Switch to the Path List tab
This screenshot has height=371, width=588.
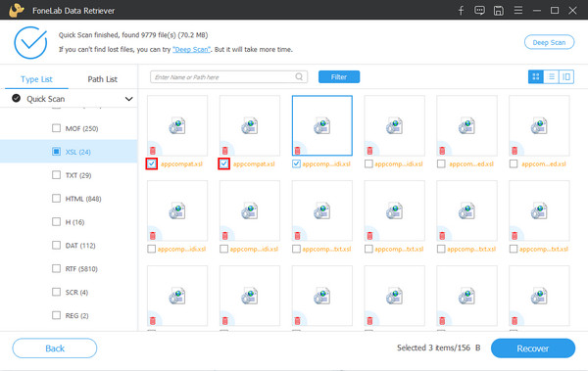pyautogui.click(x=102, y=79)
